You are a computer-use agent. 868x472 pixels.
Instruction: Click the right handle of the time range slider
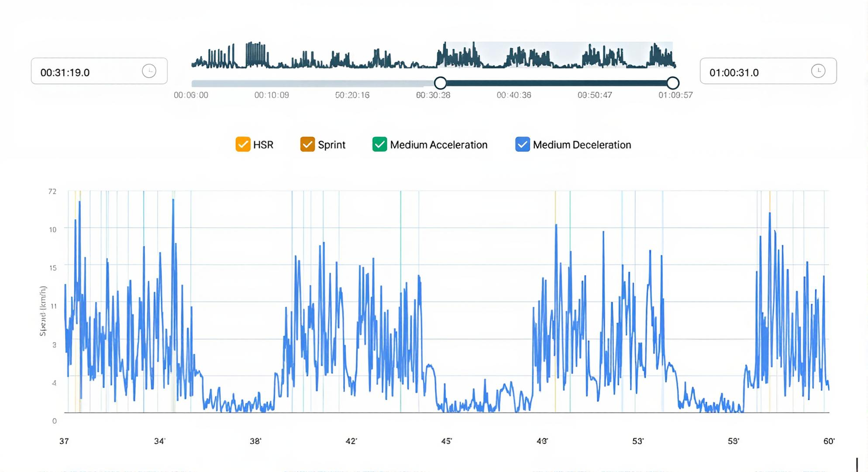click(x=673, y=83)
